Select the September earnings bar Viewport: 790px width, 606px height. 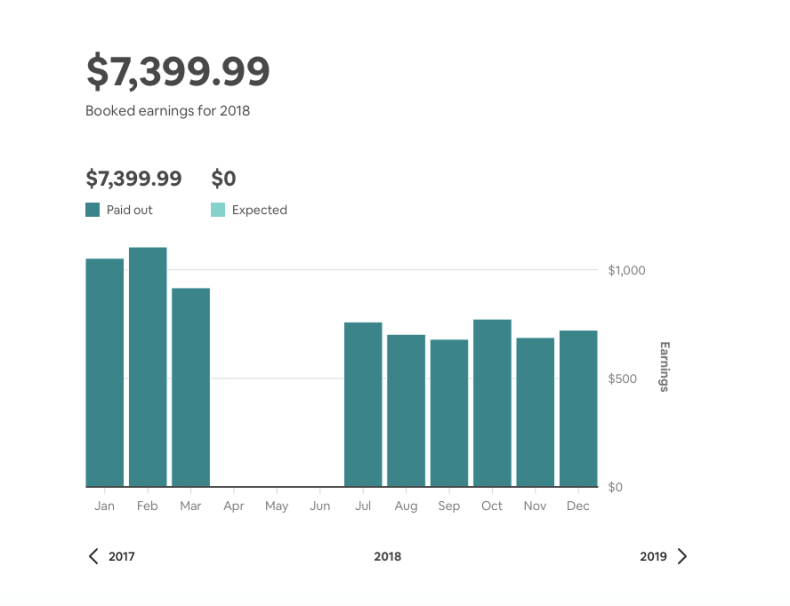click(x=449, y=413)
